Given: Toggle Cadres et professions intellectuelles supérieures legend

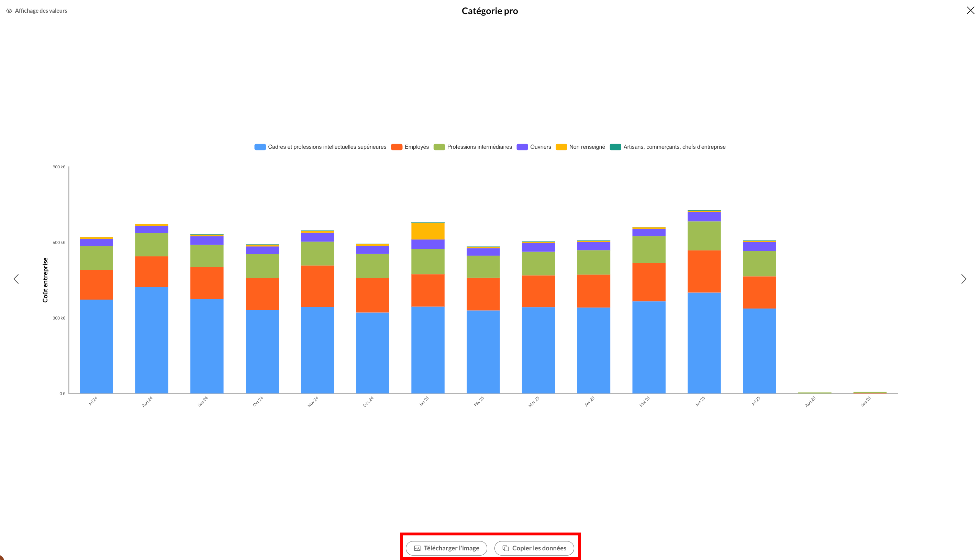Looking at the screenshot, I should click(x=327, y=147).
